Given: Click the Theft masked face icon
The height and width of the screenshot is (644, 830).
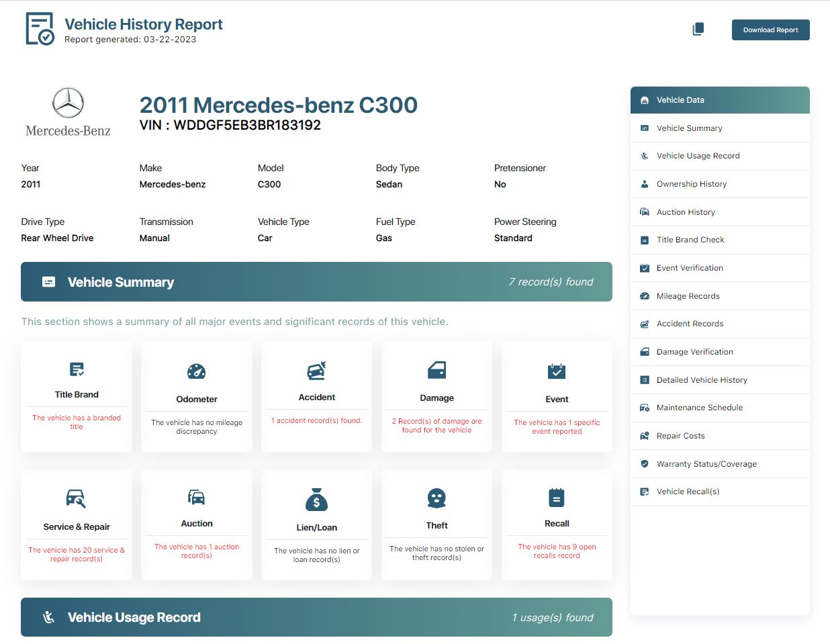Looking at the screenshot, I should coord(436,498).
